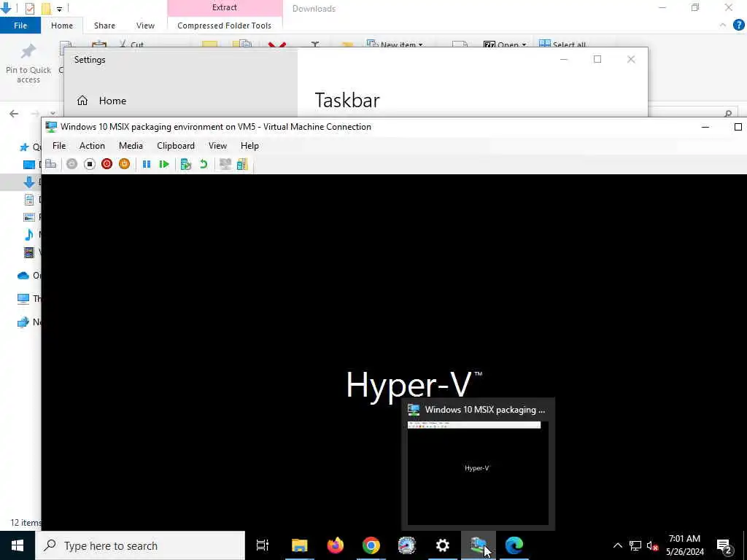Open the File menu in Virtual Machine Connection
Screen dimensions: 747x560
[x=59, y=146]
